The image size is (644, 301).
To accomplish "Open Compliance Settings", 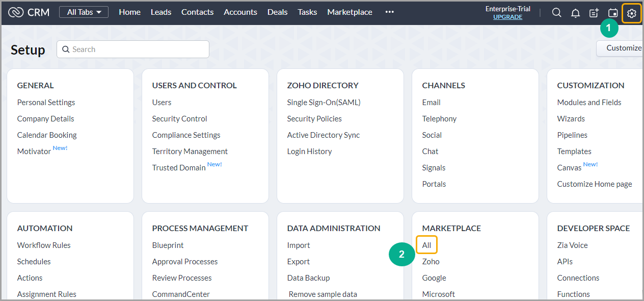I will click(186, 135).
